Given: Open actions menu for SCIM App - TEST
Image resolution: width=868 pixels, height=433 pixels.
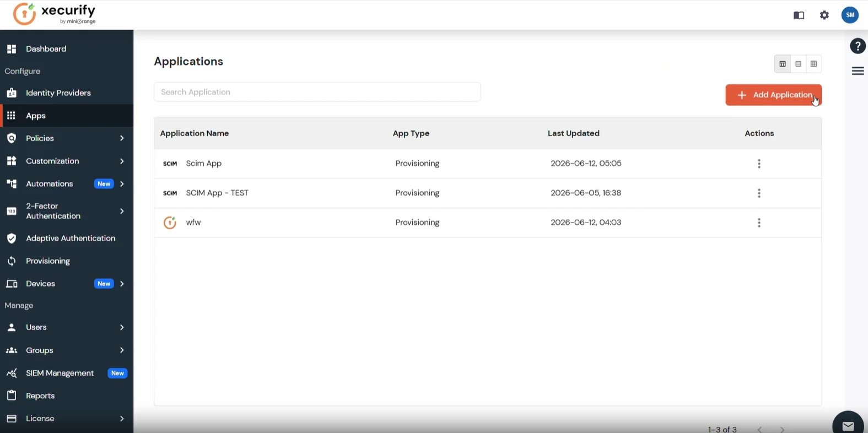Looking at the screenshot, I should coord(759,193).
